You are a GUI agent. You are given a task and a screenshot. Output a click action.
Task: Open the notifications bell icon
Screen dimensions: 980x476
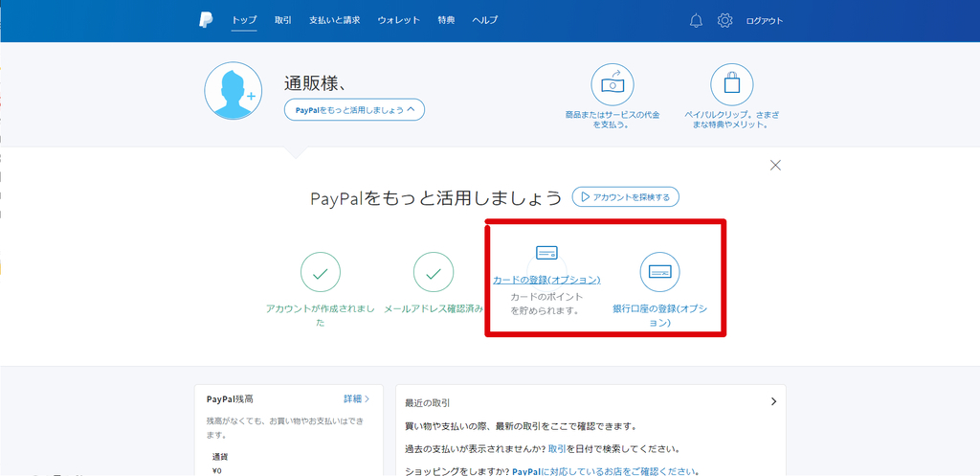click(x=696, y=21)
